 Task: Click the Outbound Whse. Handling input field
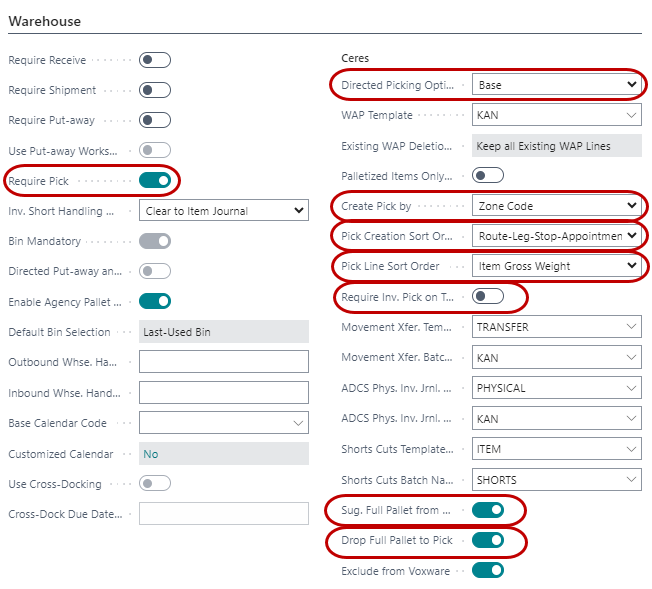click(x=223, y=362)
